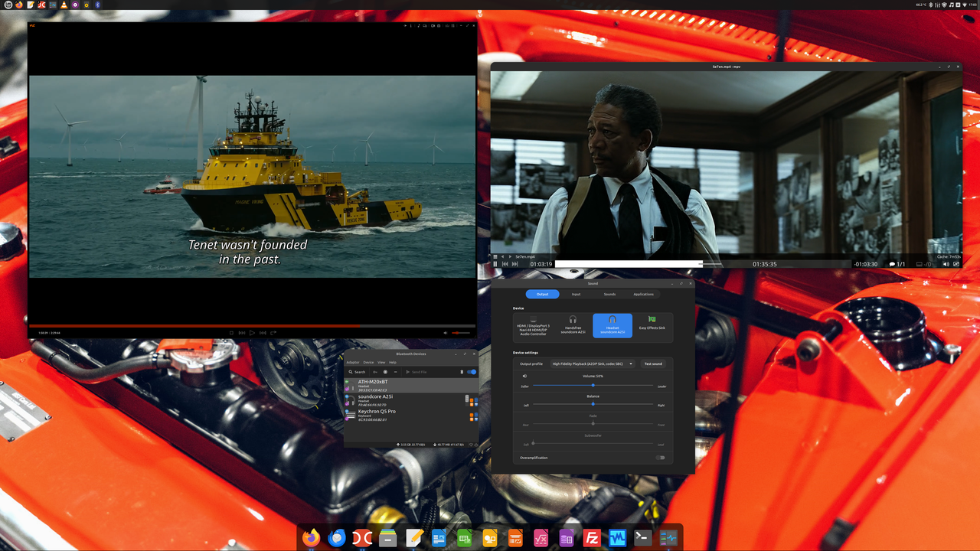The width and height of the screenshot is (980, 551).
Task: Launch LibreOffice Math from dock
Action: point(541,538)
